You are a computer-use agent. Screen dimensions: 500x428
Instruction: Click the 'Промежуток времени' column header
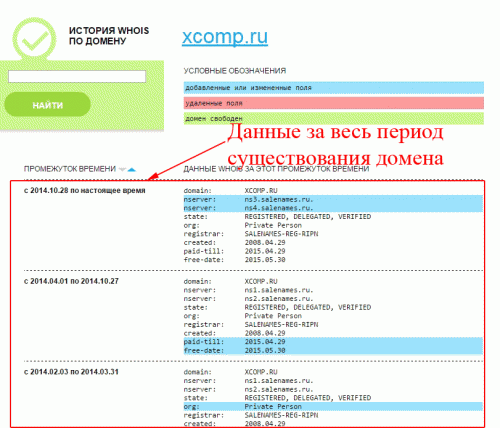coord(70,169)
